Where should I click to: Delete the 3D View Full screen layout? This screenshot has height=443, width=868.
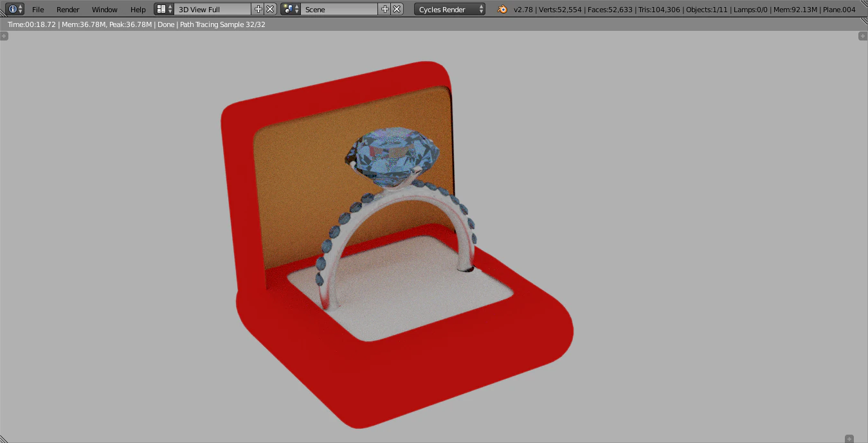coord(270,9)
